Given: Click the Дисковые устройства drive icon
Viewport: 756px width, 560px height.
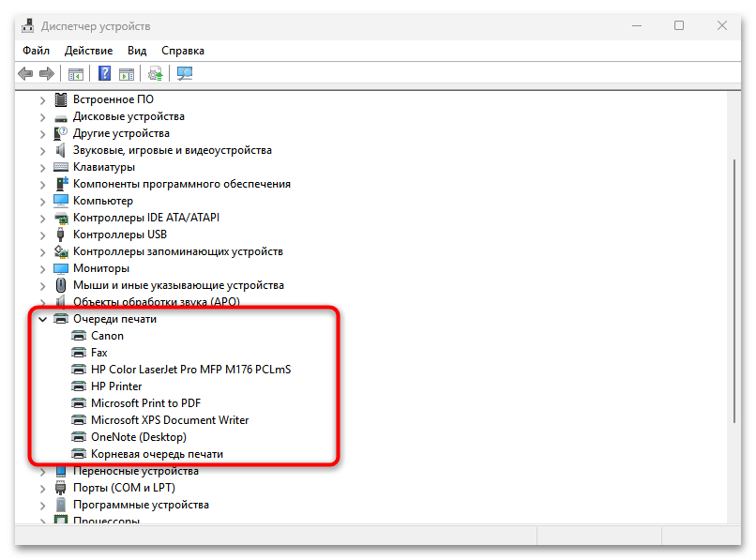Looking at the screenshot, I should tap(61, 117).
